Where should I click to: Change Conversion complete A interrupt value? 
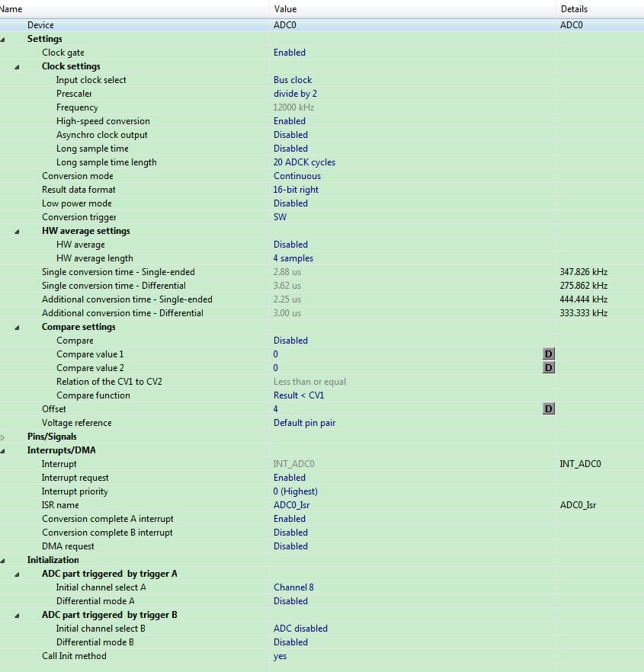coord(290,519)
